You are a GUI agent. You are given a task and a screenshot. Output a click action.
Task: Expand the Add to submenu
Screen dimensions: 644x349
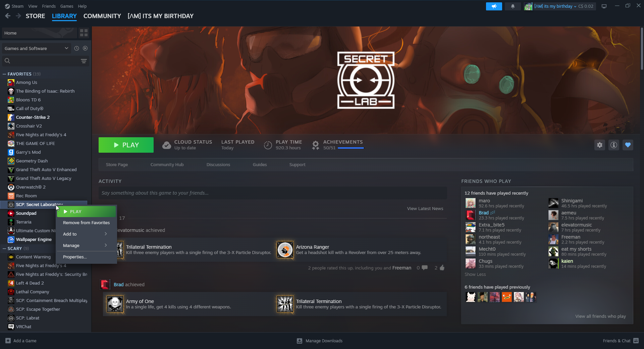(86, 234)
